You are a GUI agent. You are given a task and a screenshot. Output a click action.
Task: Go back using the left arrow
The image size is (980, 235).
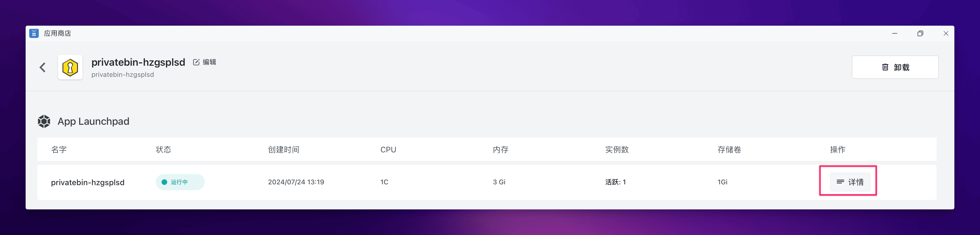tap(43, 67)
